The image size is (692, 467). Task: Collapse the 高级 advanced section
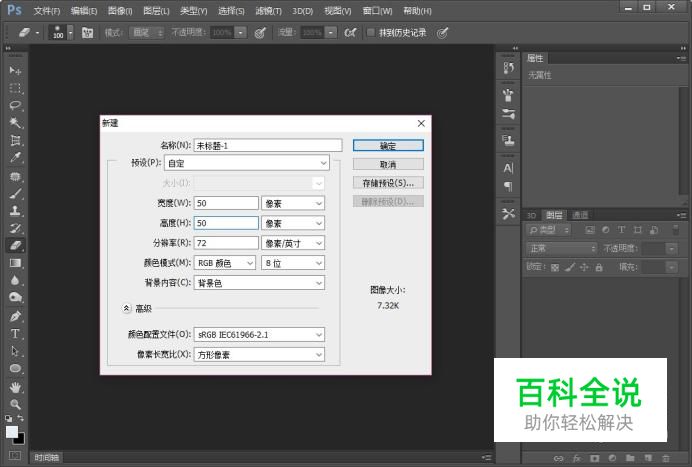pos(127,309)
